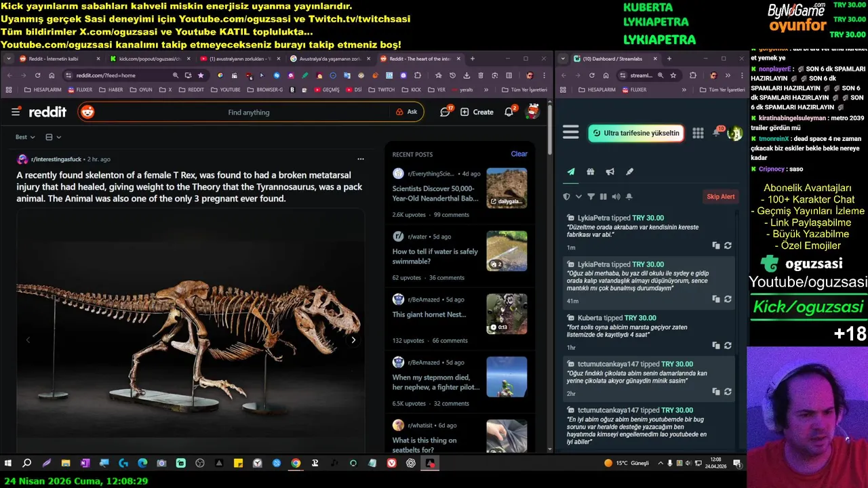Expand chevron beside shield icon
868x488 pixels.
tap(578, 197)
